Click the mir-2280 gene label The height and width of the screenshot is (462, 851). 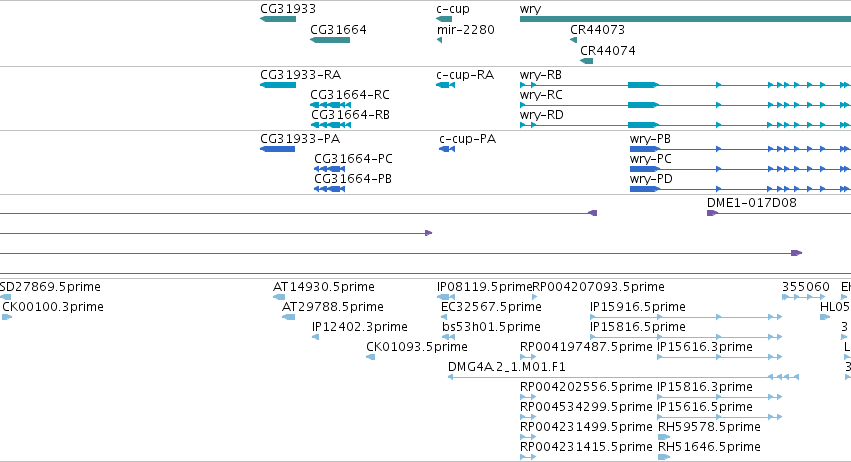point(466,30)
